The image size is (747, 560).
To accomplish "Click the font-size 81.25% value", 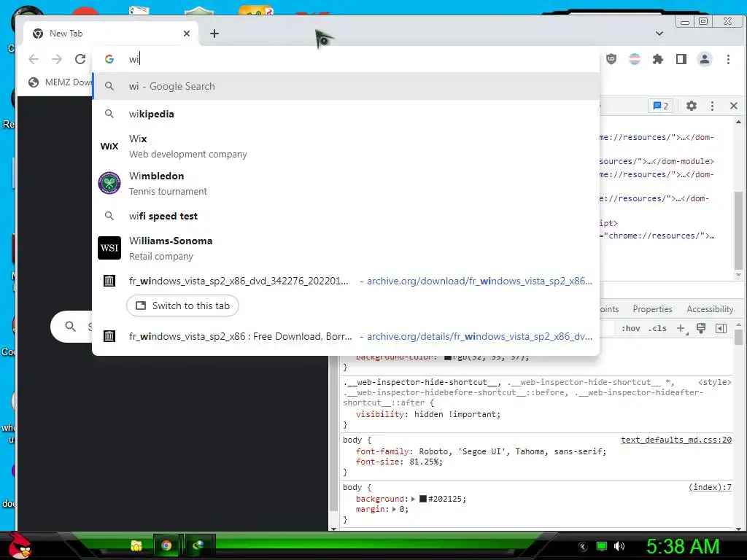I will [424, 462].
